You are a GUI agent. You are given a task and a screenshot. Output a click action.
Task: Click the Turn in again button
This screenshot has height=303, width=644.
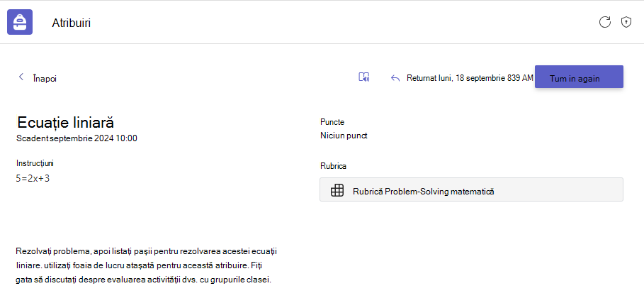579,77
